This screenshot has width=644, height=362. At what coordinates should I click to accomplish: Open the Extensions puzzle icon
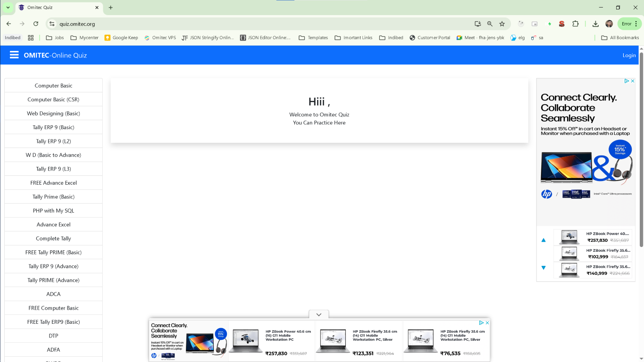tap(575, 24)
